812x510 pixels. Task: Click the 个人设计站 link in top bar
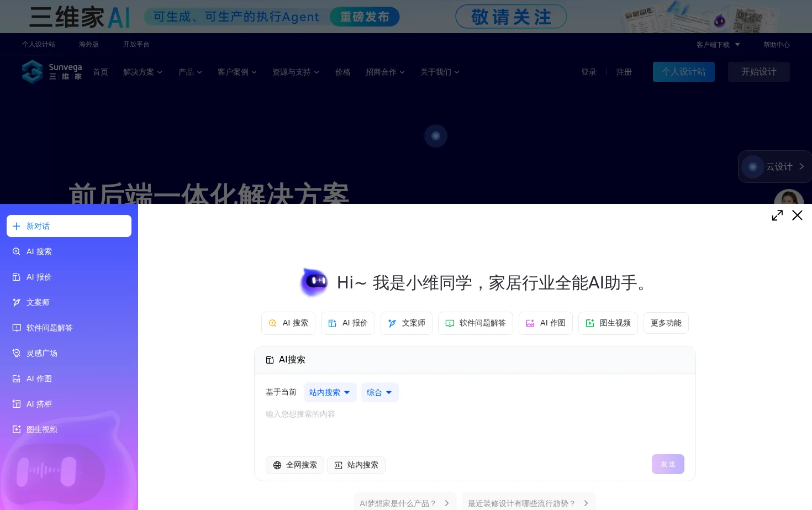click(39, 44)
